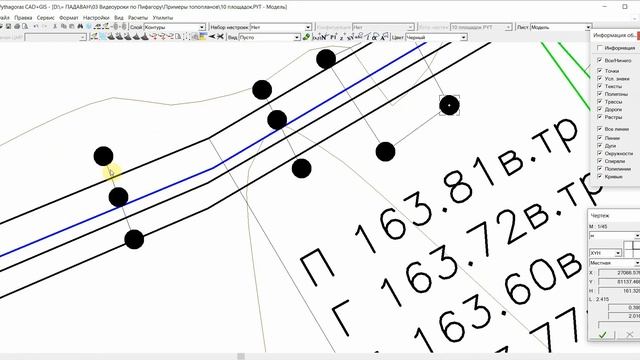Open the Вид dropdown showing Пусто

pos(270,37)
